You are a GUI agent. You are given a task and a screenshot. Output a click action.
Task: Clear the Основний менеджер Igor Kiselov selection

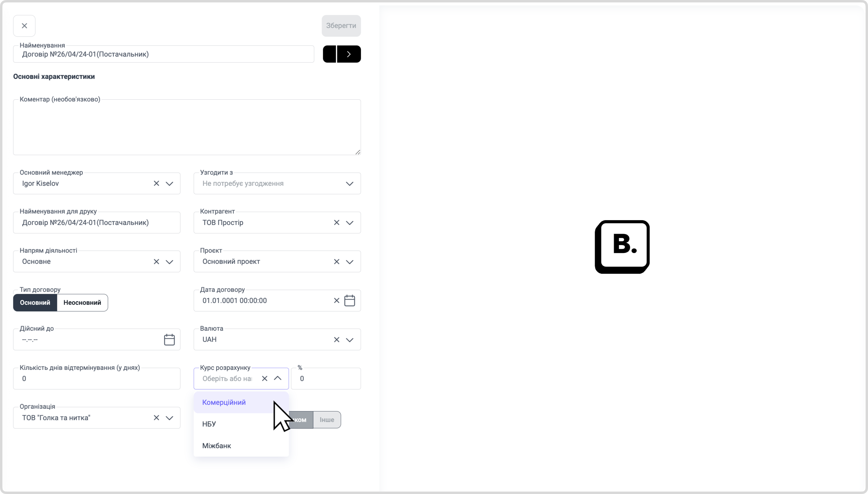[x=156, y=183]
